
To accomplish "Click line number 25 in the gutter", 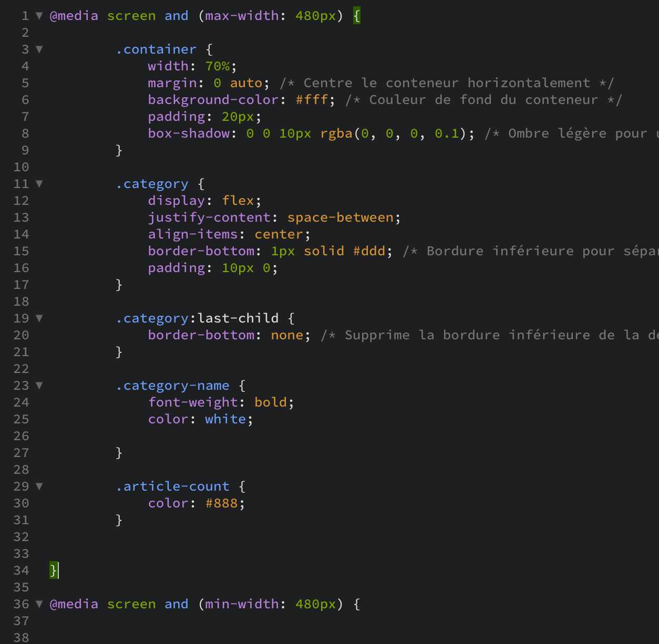I will (x=21, y=419).
